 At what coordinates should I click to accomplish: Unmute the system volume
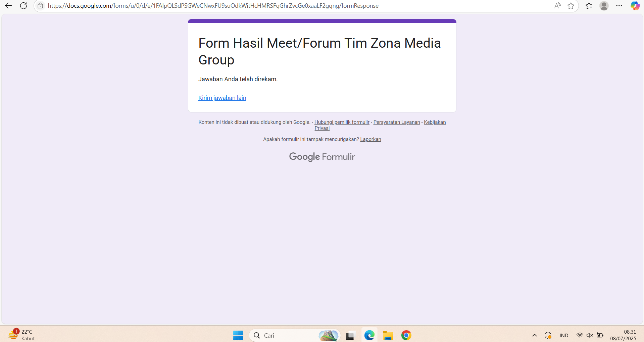pyautogui.click(x=590, y=335)
